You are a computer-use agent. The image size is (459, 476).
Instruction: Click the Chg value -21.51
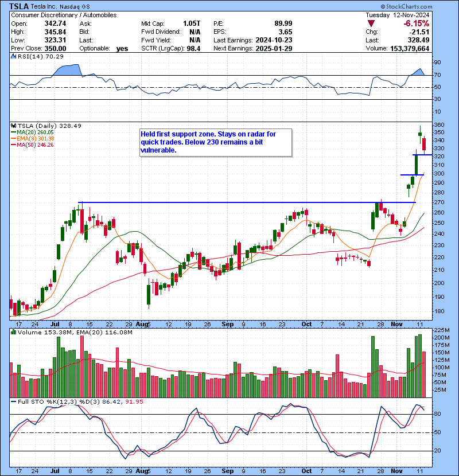[x=419, y=32]
